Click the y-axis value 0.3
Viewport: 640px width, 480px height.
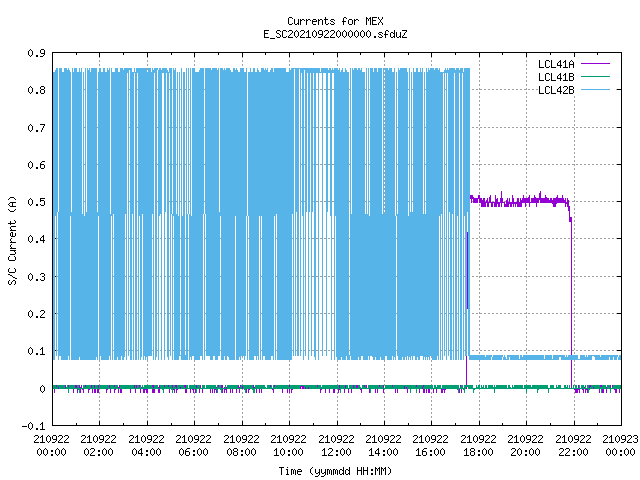[x=36, y=277]
